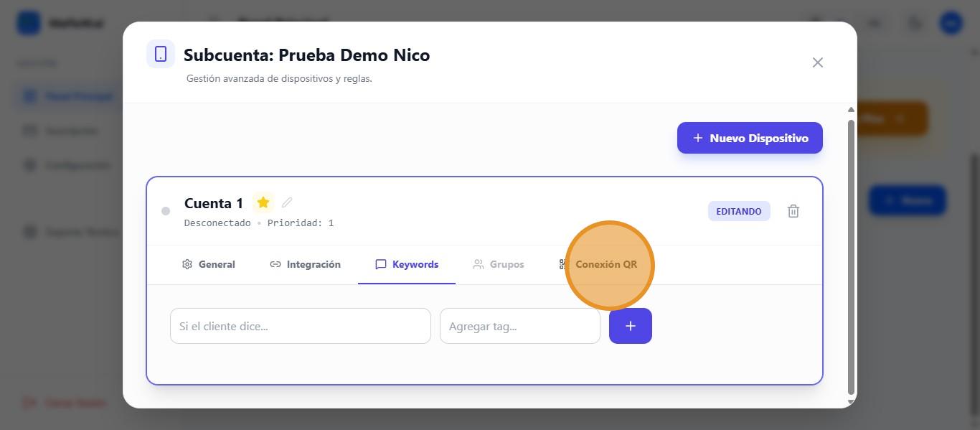Click the scrollbar up arrow in the dialog
The width and height of the screenshot is (980, 430).
click(851, 110)
